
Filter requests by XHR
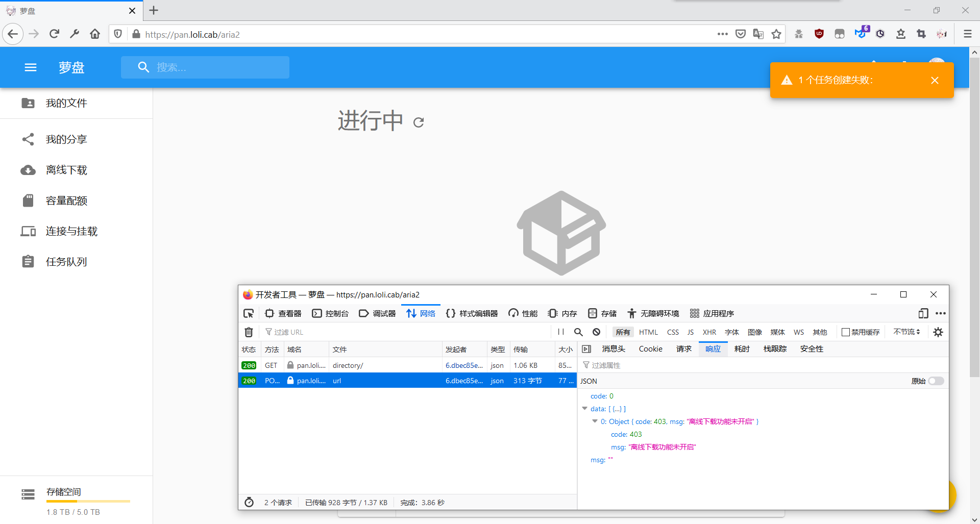(709, 332)
